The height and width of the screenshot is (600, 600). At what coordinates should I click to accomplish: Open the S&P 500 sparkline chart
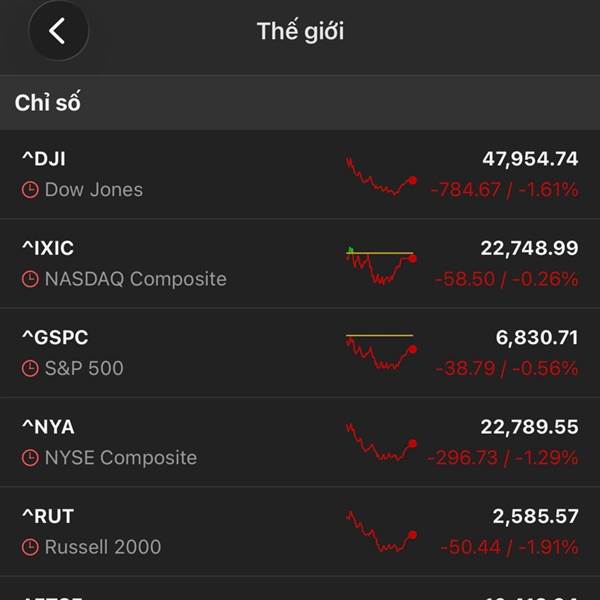coord(381,353)
